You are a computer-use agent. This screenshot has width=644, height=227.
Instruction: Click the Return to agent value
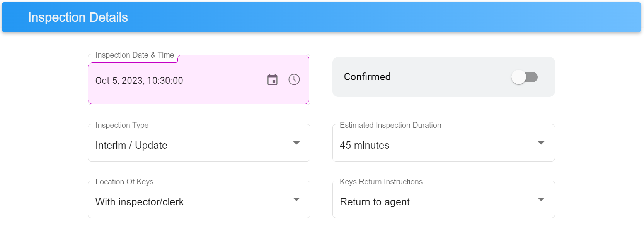(375, 202)
